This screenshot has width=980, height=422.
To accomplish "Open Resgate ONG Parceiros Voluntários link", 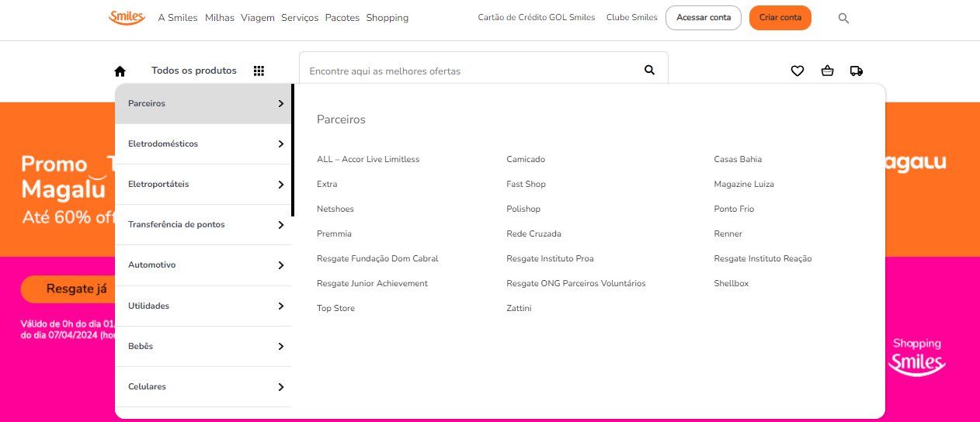I will [x=576, y=283].
